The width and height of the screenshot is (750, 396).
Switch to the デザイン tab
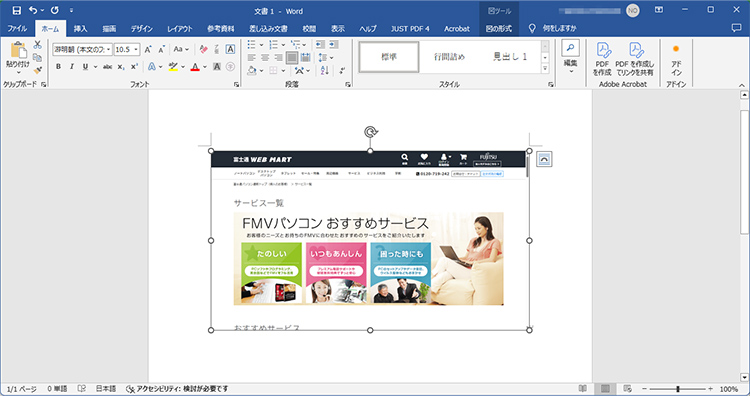pos(142,29)
